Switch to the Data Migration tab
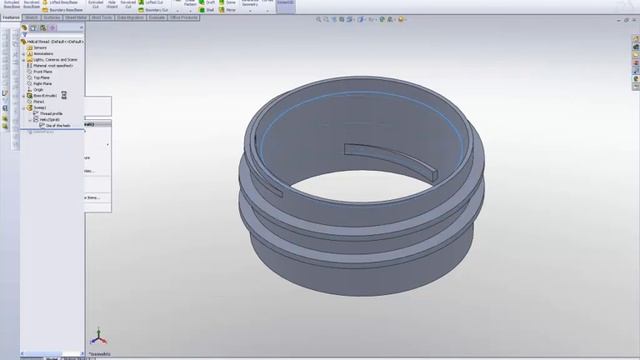The width and height of the screenshot is (640, 360). [130, 18]
